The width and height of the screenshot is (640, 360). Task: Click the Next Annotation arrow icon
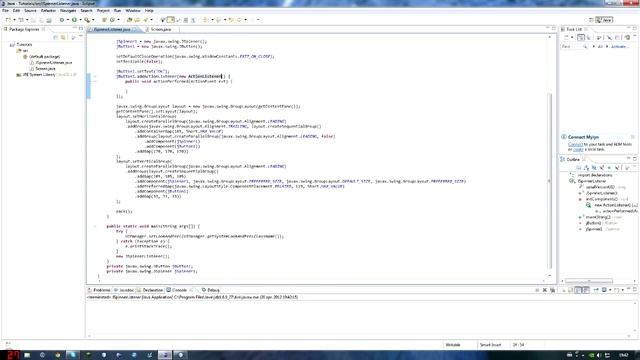[205, 20]
